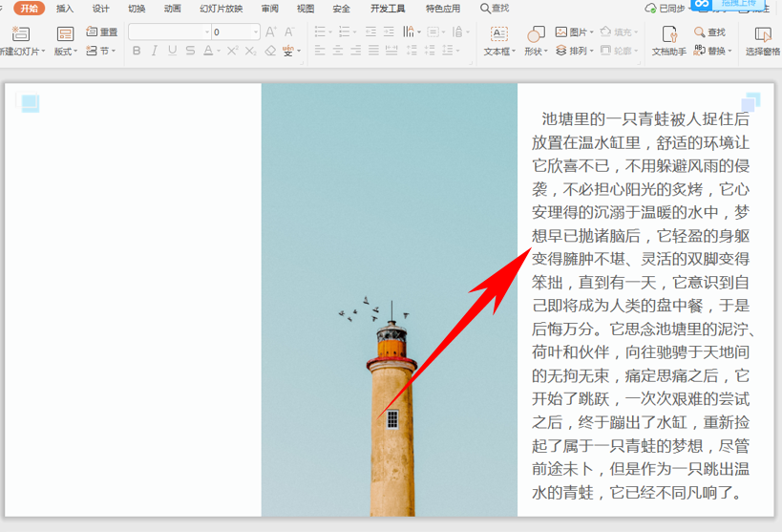Click the Pinyin guide (wén 文) icon
This screenshot has width=782, height=532.
tap(288, 51)
